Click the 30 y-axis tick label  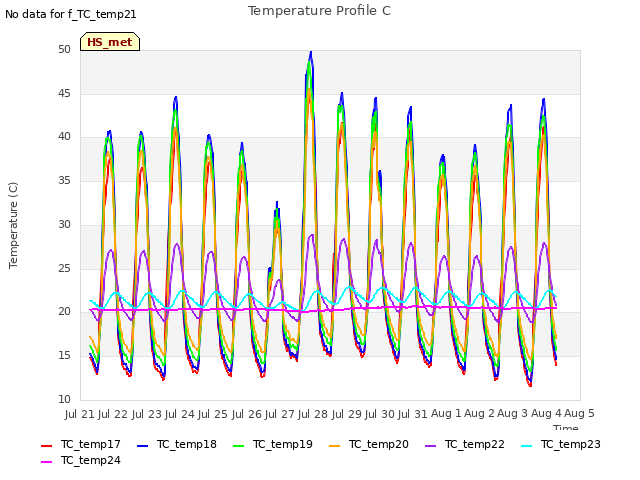click(64, 224)
